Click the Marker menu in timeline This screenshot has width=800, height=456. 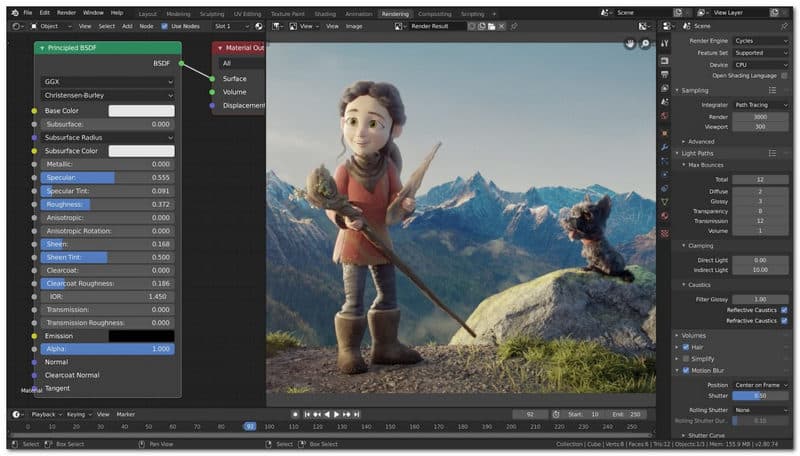[x=126, y=414]
